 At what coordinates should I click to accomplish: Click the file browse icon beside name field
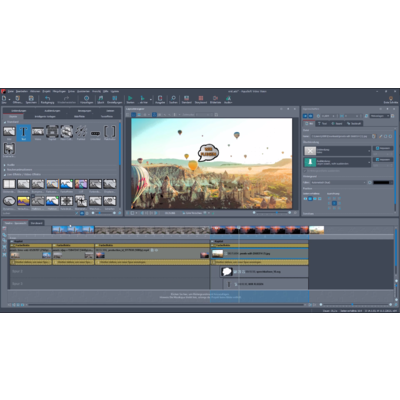374,136
